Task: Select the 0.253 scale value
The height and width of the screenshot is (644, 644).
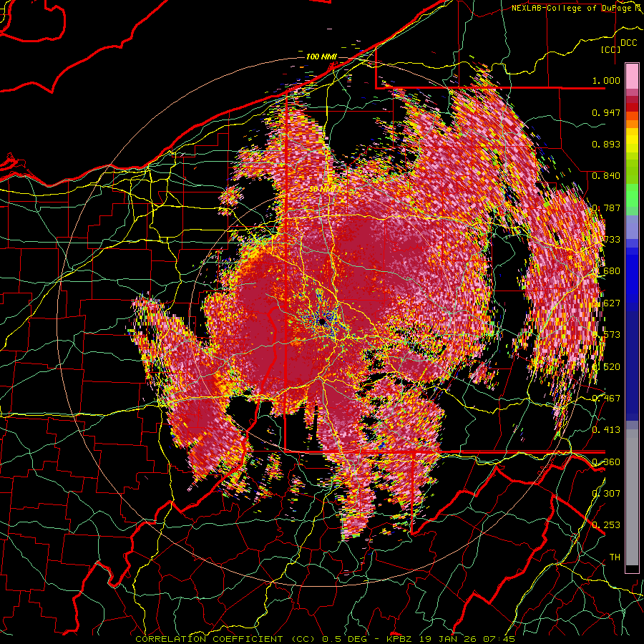Action: (x=606, y=525)
